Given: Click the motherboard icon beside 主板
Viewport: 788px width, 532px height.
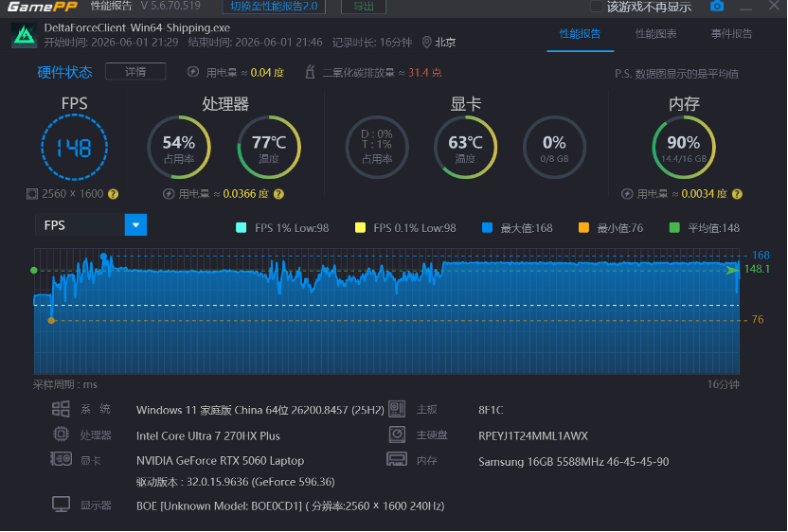Looking at the screenshot, I should click(x=397, y=409).
